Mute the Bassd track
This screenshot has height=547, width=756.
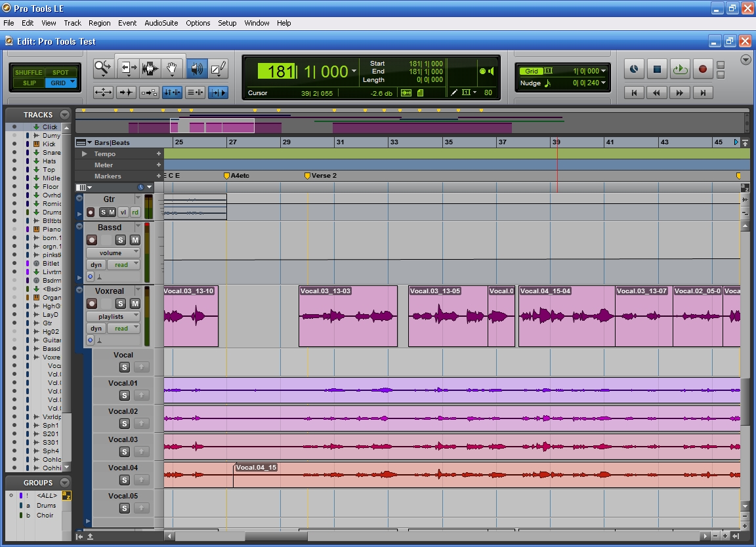coord(135,240)
